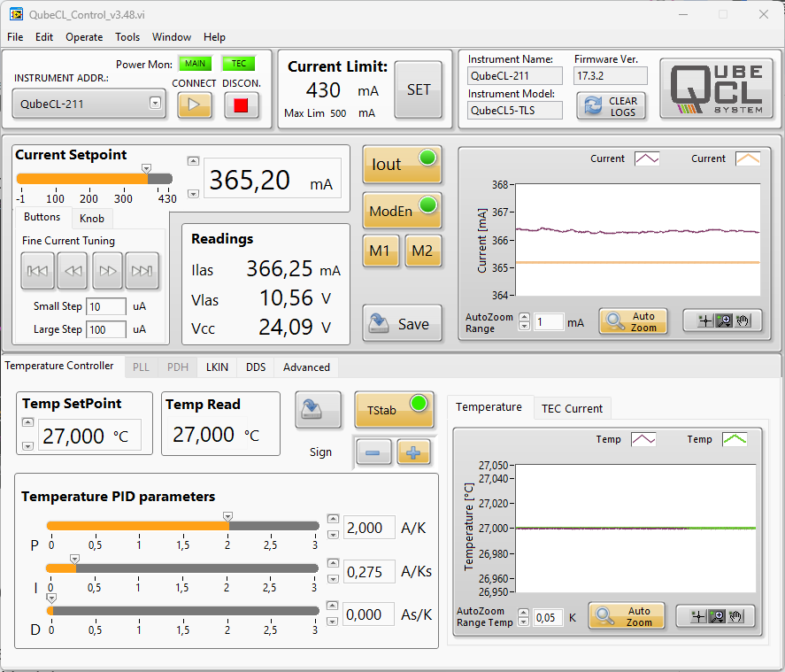The image size is (785, 672).
Task: Toggle the Iout output switch
Action: [x=402, y=165]
